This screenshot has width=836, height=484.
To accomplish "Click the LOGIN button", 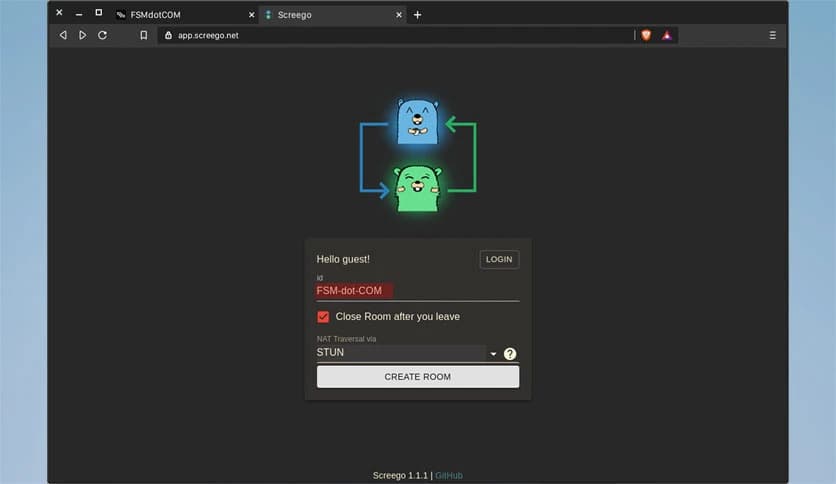I will (499, 259).
